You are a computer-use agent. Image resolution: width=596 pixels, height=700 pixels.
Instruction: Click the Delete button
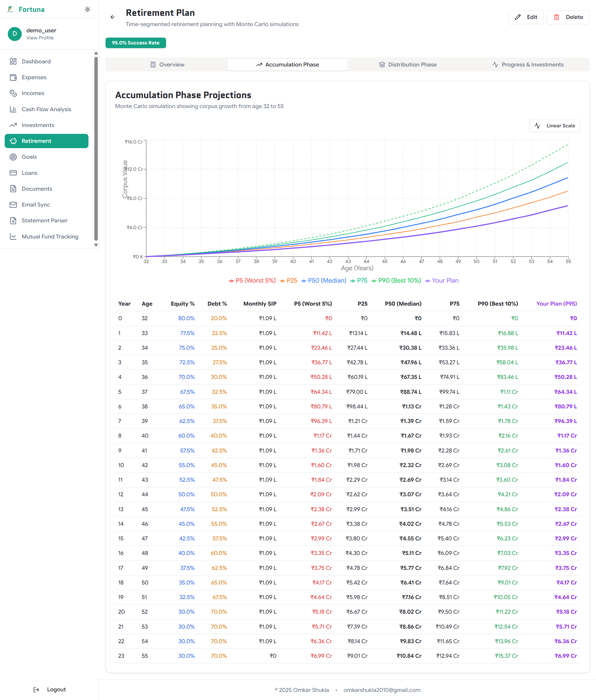(x=568, y=17)
